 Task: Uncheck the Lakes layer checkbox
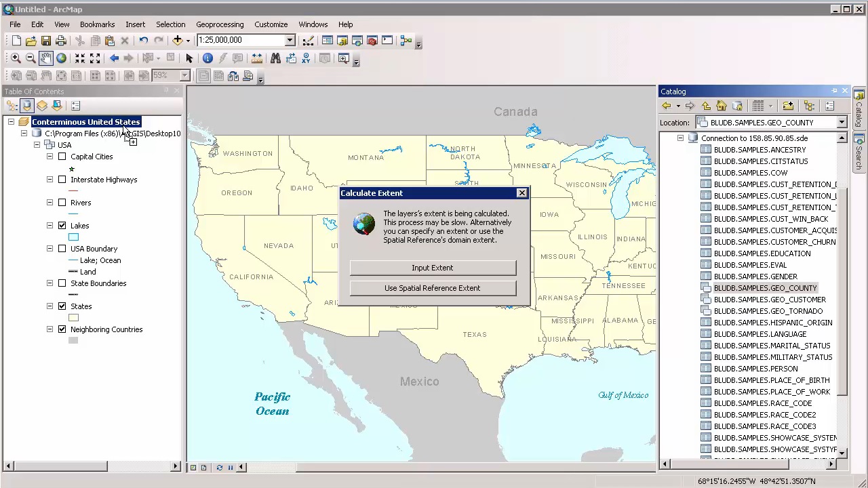(62, 226)
